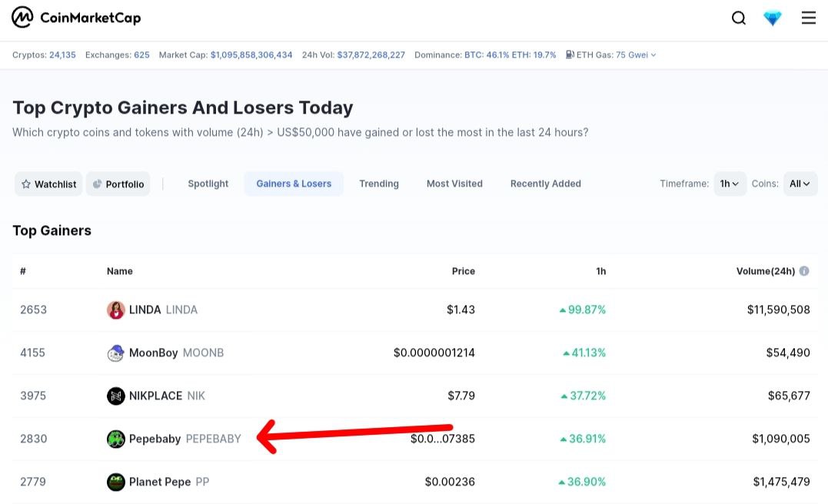
Task: Sort by the Name column header
Action: click(119, 271)
